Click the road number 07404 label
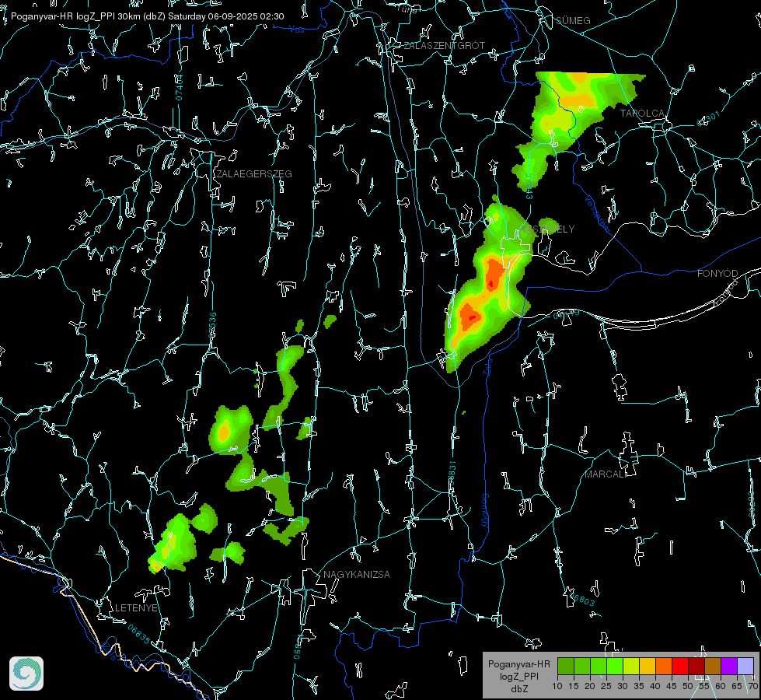Image resolution: width=761 pixels, height=700 pixels. (180, 87)
